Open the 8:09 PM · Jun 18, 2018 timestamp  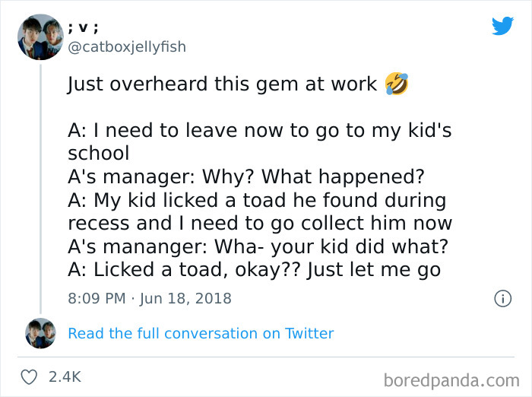coord(149,298)
